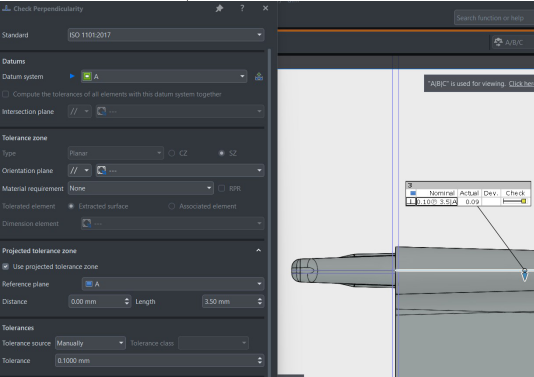Click the blue pin marker on the part
The width and height of the screenshot is (534, 377).
point(524,274)
